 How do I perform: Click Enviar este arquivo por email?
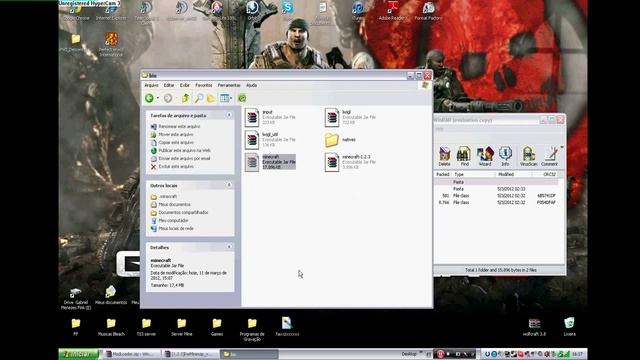coord(184,158)
